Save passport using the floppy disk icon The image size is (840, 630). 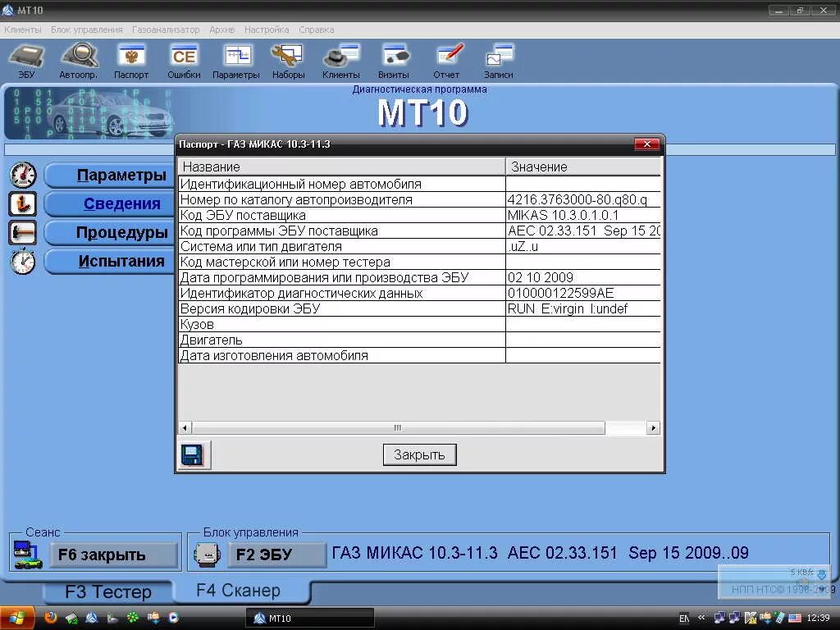pos(193,455)
